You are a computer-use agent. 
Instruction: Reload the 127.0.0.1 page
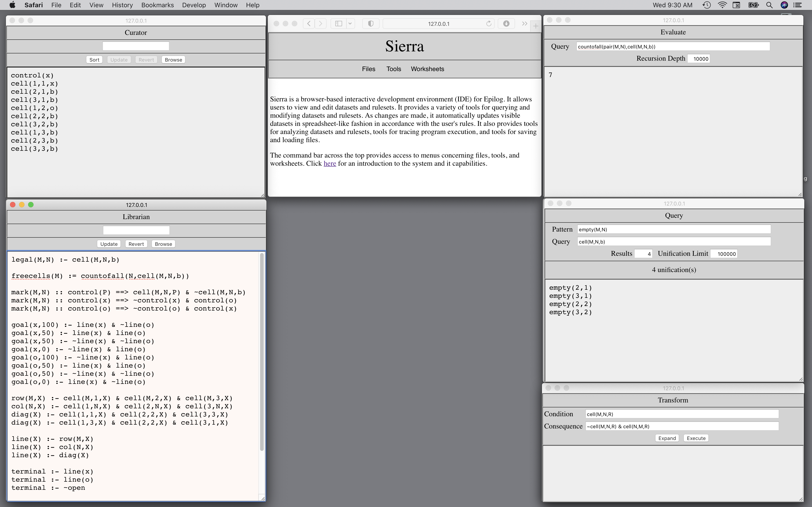[x=488, y=24]
